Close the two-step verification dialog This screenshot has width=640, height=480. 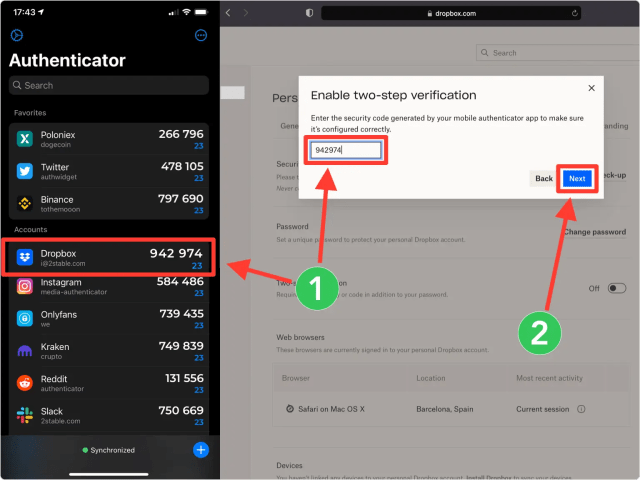coord(591,88)
